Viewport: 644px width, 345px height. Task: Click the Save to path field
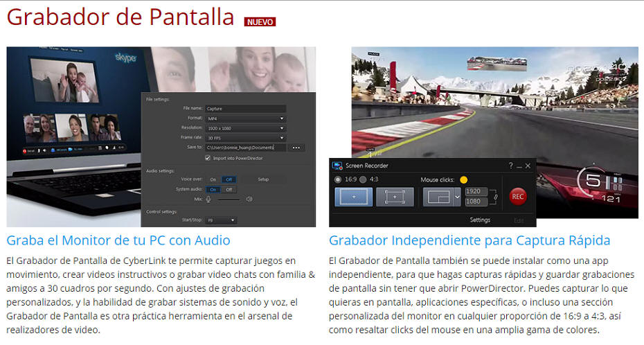[x=246, y=148]
